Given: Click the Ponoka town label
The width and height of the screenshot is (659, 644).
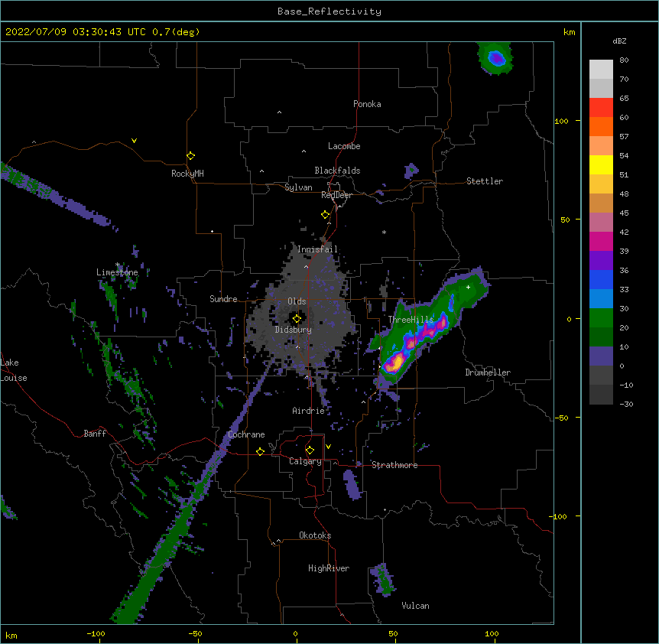Looking at the screenshot, I should pos(367,104).
